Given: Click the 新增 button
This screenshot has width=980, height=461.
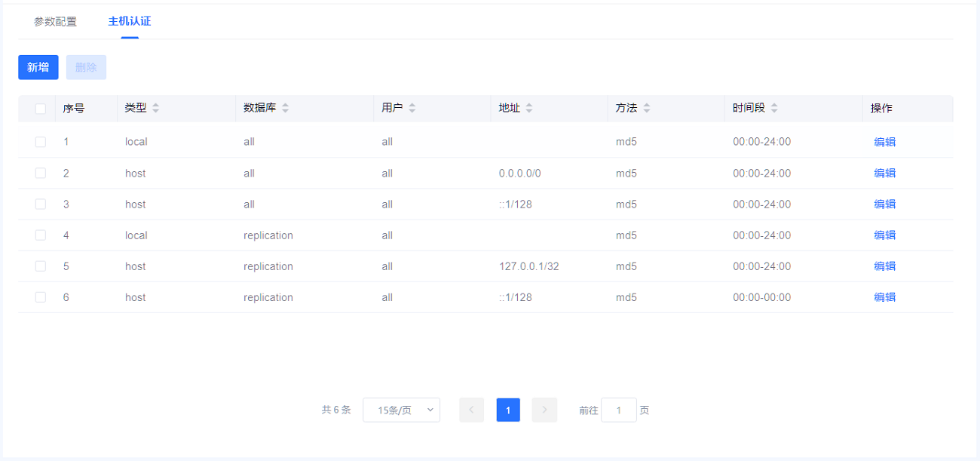Looking at the screenshot, I should point(38,67).
